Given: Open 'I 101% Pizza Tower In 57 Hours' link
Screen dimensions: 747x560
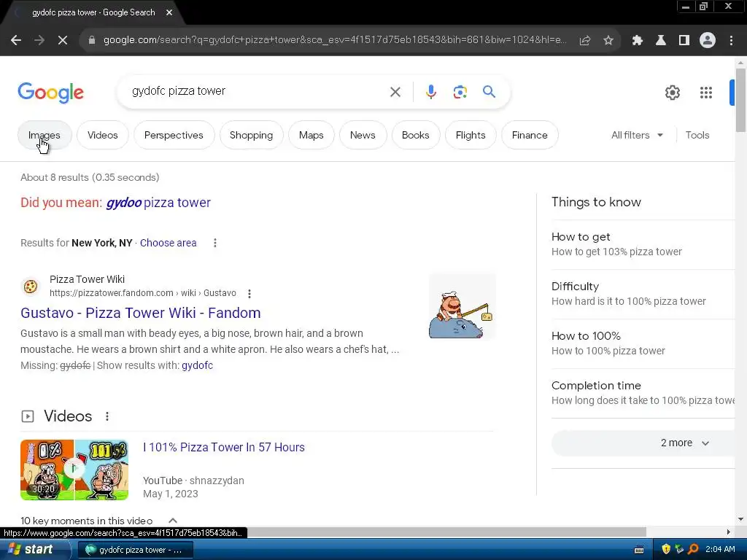Looking at the screenshot, I should point(223,447).
